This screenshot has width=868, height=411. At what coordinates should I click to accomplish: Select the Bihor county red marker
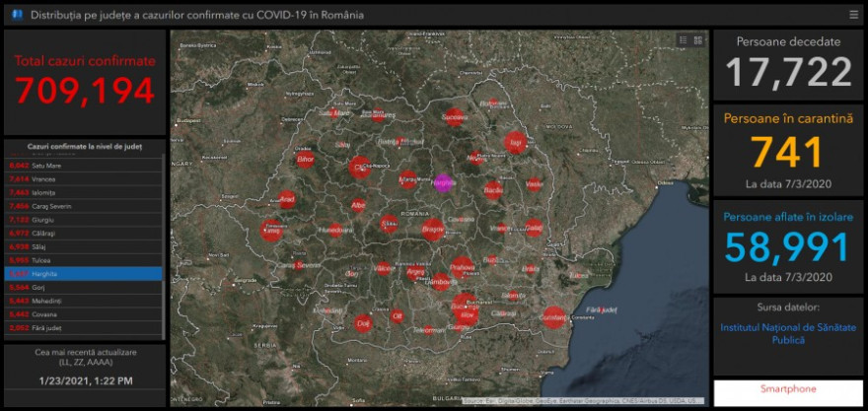click(x=306, y=158)
